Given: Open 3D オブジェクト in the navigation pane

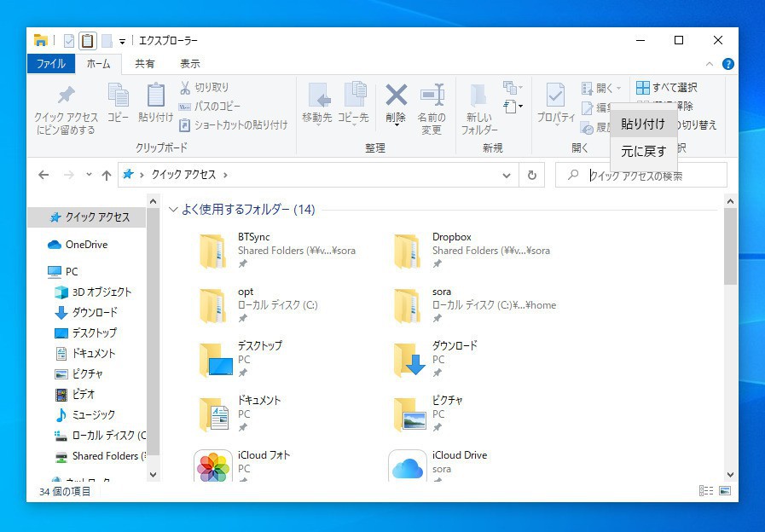Looking at the screenshot, I should [93, 292].
